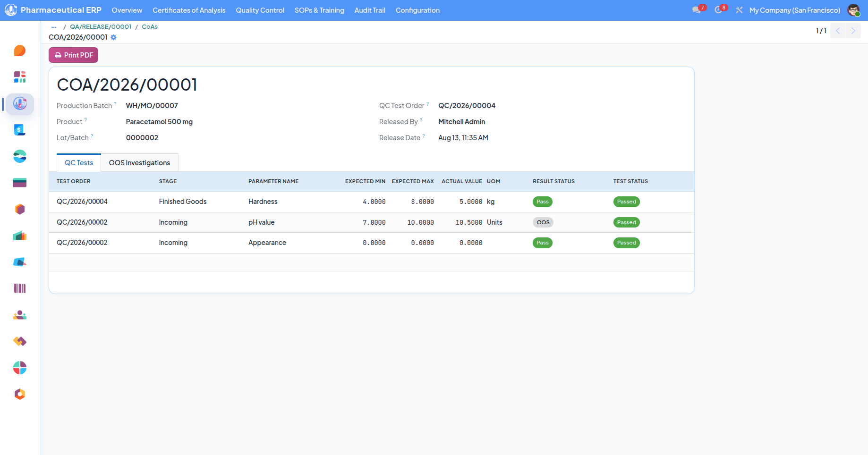The height and width of the screenshot is (455, 868).
Task: Open the My Company (San Francisco) switcher
Action: (795, 10)
